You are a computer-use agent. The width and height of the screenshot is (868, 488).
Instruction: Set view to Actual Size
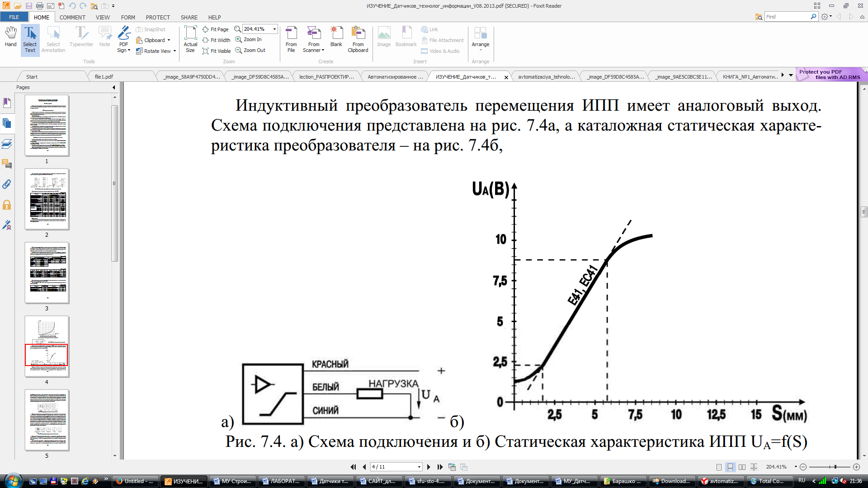(190, 40)
